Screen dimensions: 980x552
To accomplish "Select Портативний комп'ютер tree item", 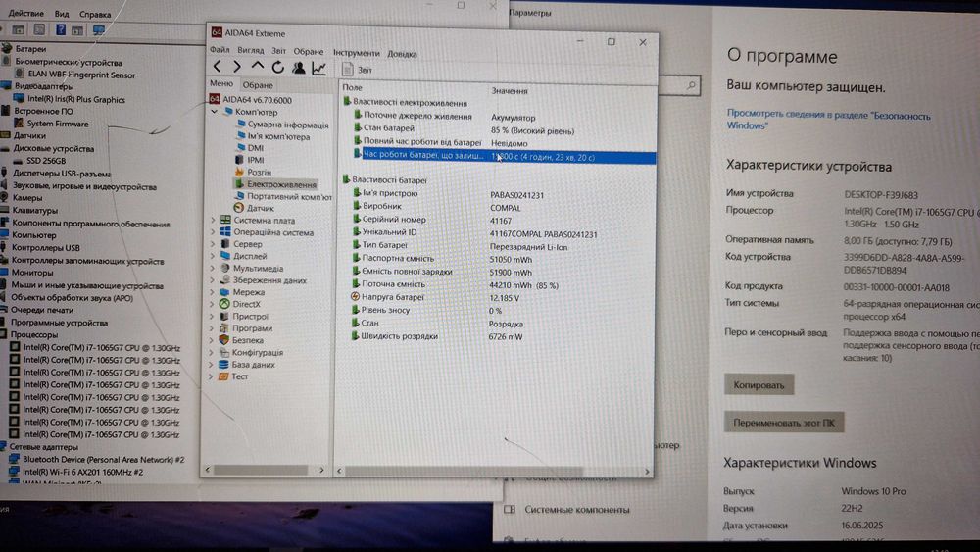I will click(283, 196).
